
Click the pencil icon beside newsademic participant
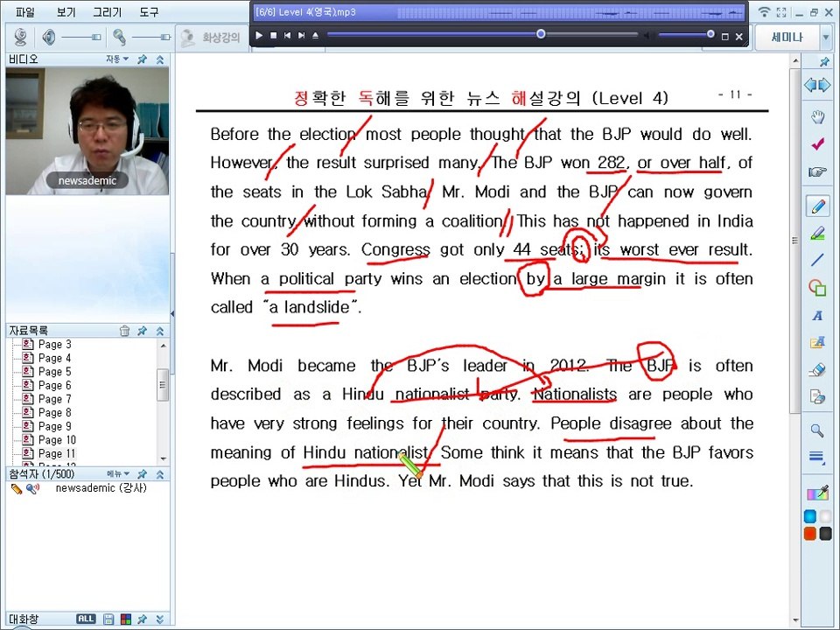pyautogui.click(x=17, y=488)
